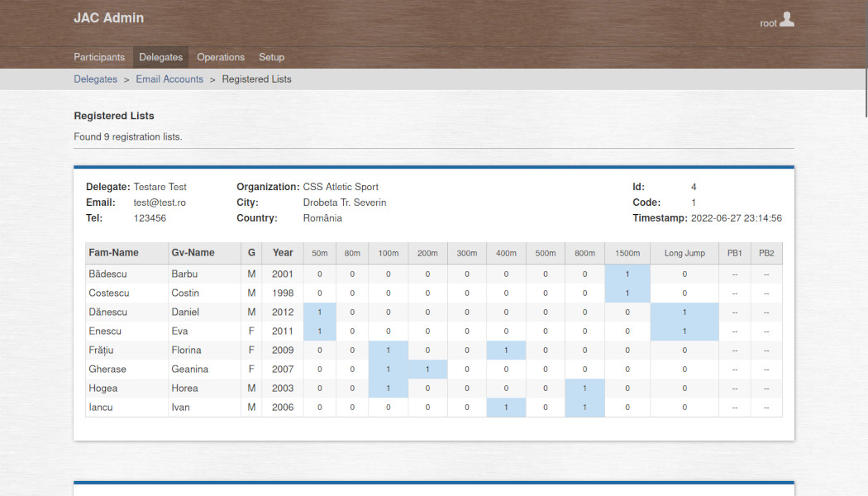The image size is (868, 496).
Task: Select the Delegates menu tab
Action: click(160, 57)
